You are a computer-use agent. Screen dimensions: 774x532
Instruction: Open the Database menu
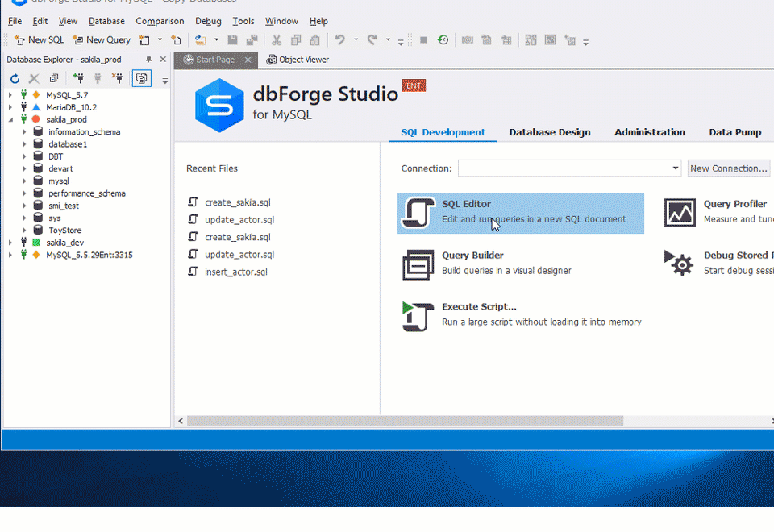coord(106,21)
